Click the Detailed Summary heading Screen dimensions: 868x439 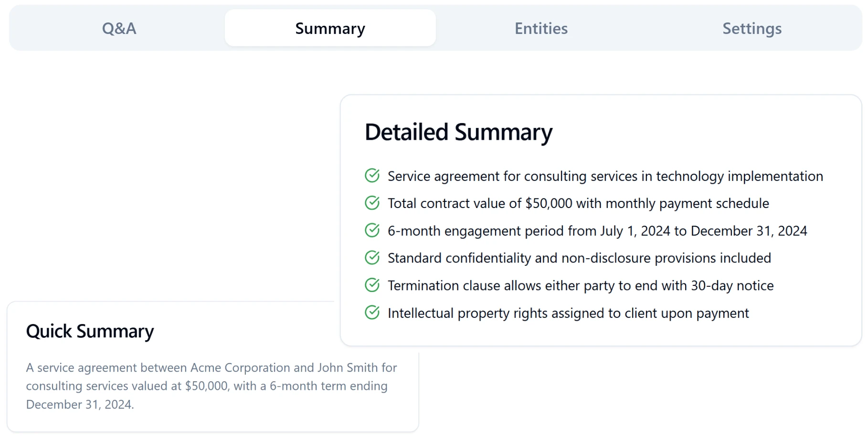click(458, 132)
